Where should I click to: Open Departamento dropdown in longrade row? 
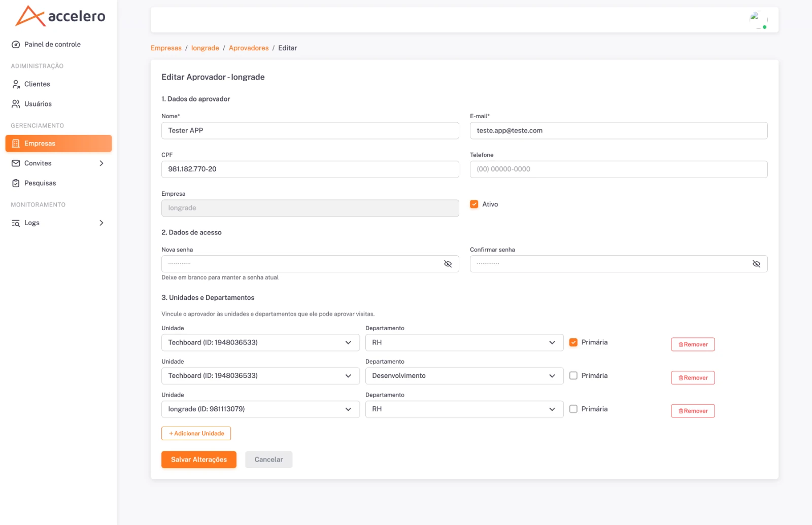point(464,409)
